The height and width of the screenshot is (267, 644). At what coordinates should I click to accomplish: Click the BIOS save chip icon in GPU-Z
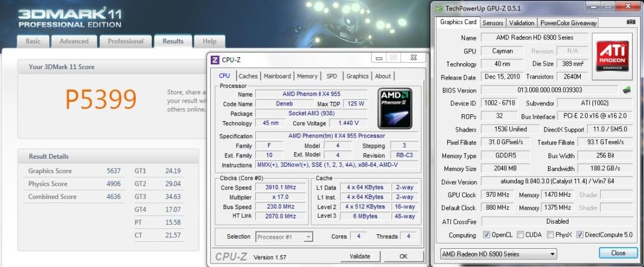pos(626,90)
